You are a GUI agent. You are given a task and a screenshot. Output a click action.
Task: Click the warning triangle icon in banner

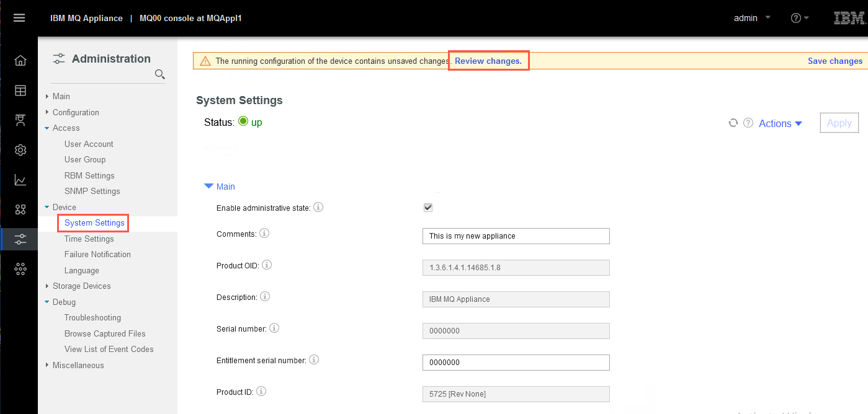tap(205, 61)
